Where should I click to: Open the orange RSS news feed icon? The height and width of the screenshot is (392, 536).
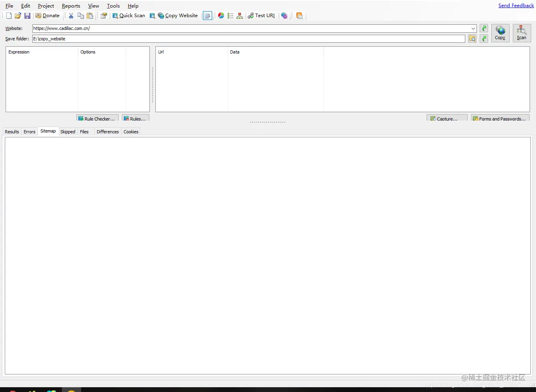[x=300, y=16]
